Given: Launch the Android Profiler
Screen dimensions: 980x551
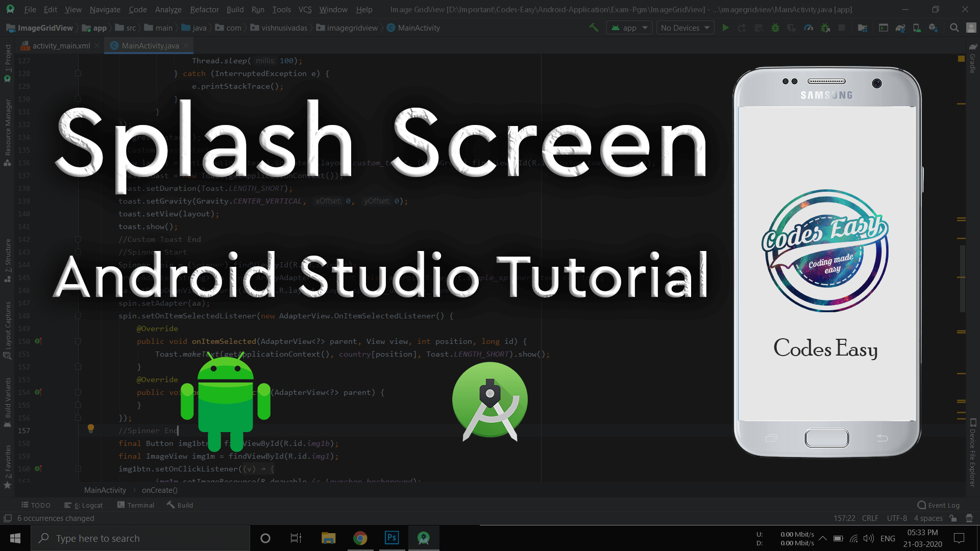Looking at the screenshot, I should 808,28.
